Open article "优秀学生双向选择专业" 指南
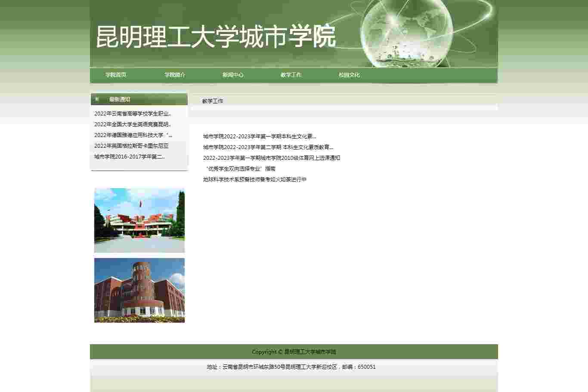 [239, 169]
